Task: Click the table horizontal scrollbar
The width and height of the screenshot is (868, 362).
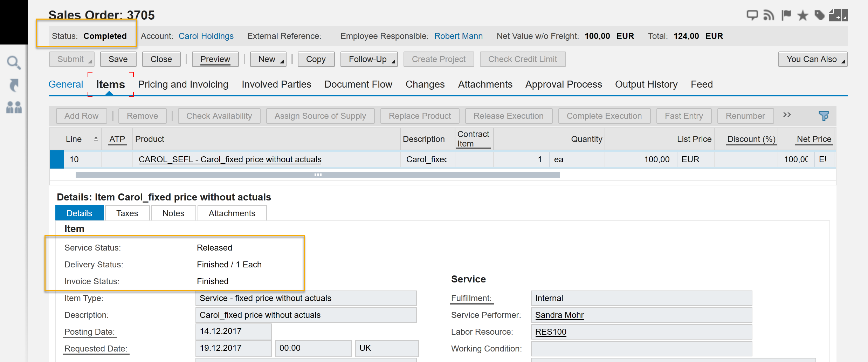Action: coord(317,175)
